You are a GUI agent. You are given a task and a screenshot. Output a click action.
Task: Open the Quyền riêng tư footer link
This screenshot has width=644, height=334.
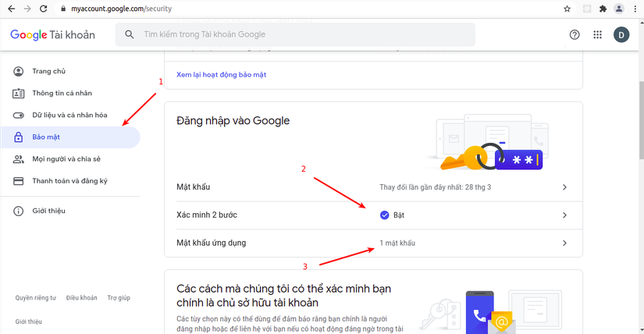pyautogui.click(x=36, y=298)
